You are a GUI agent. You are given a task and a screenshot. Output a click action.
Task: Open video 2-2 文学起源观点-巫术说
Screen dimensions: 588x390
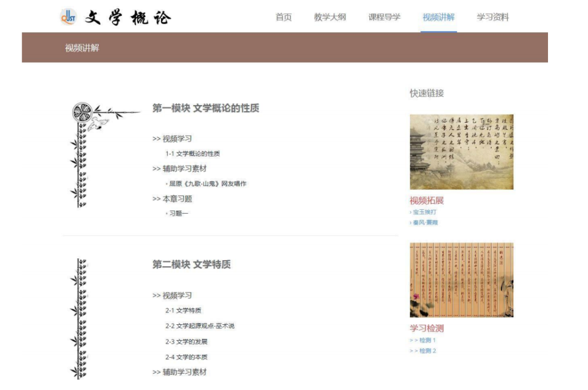tap(200, 326)
